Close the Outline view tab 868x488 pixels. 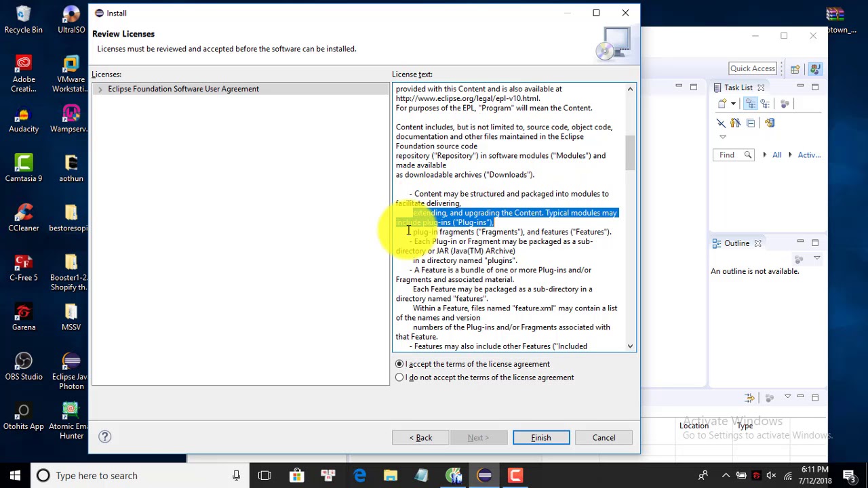[x=757, y=243]
